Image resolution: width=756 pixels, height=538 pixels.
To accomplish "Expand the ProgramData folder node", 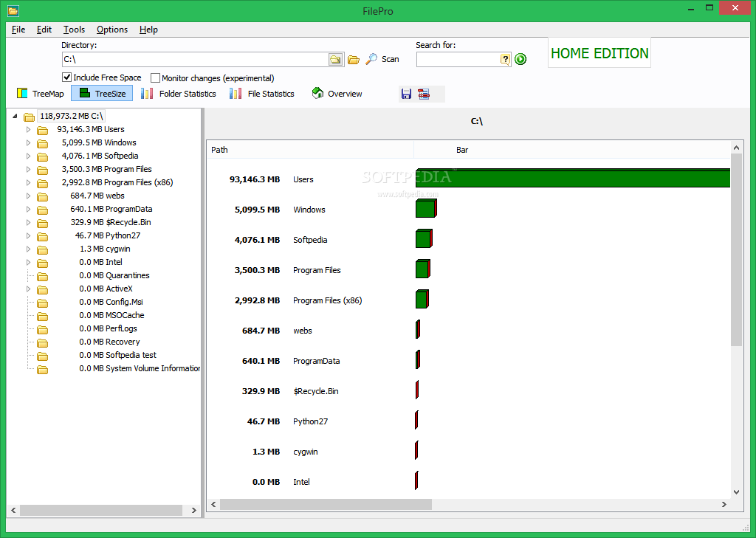I will pos(29,210).
